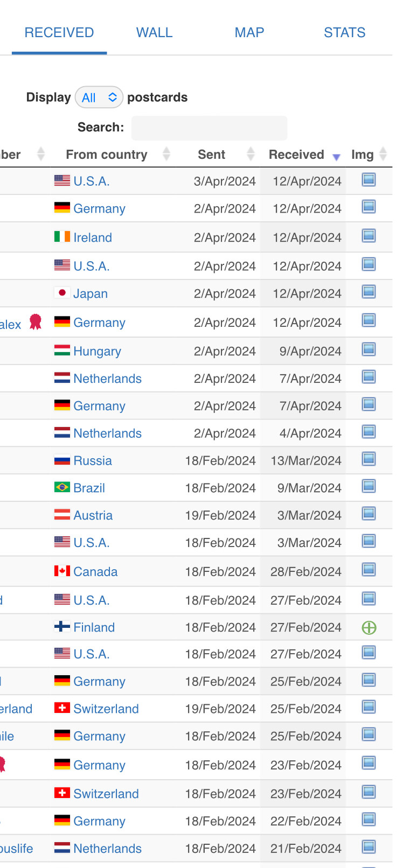Open image icon for Canada postcard
Image resolution: width=410 pixels, height=868 pixels.
pyautogui.click(x=369, y=570)
